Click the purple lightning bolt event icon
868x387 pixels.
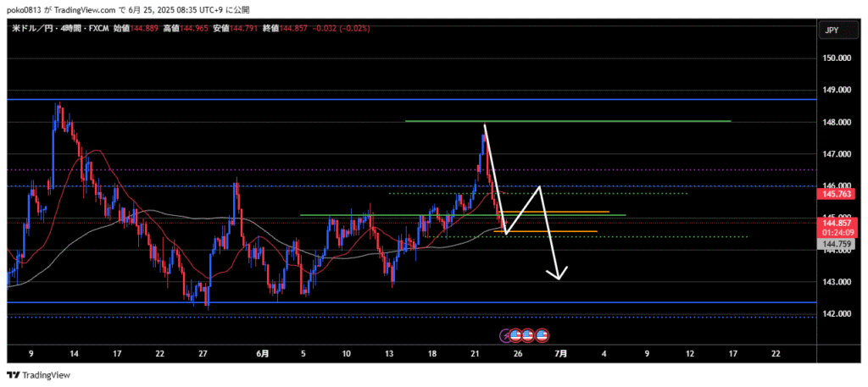(x=507, y=335)
